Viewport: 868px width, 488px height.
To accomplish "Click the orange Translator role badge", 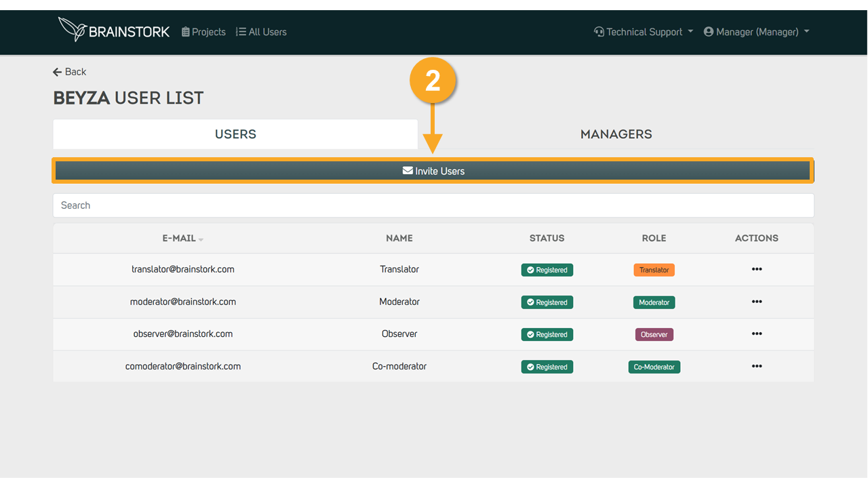I will 654,270.
